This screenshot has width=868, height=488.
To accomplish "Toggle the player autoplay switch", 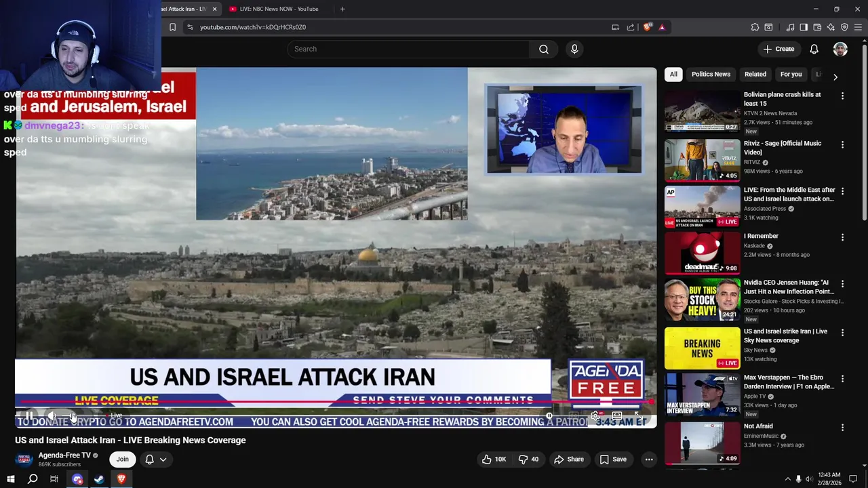I will point(549,415).
